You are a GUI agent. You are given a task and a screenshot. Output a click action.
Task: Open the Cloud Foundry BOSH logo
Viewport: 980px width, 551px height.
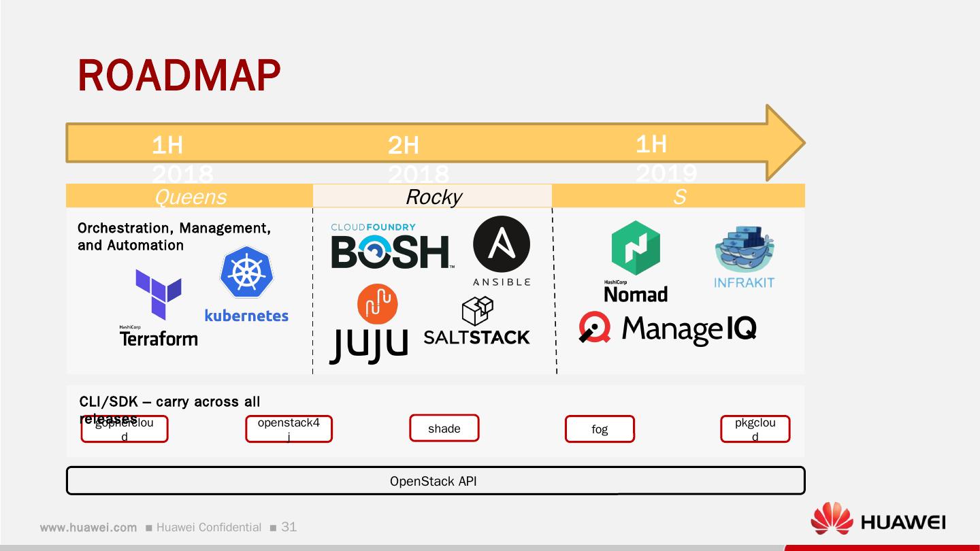coord(391,245)
